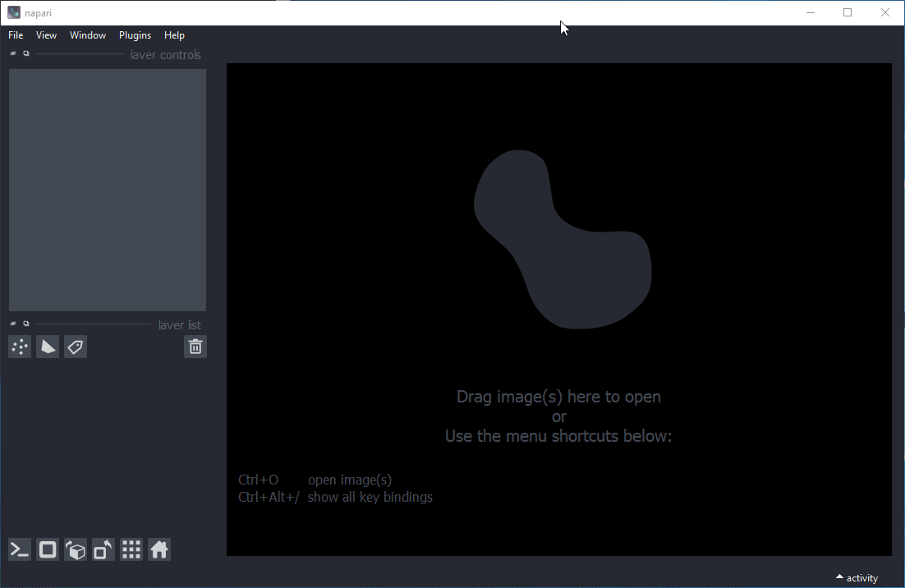Float the layer controls panel

pyautogui.click(x=26, y=53)
